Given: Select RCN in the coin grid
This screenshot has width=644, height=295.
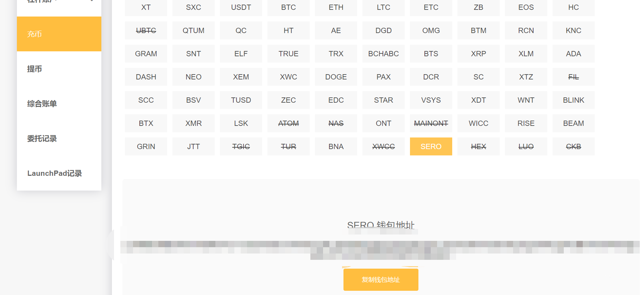Looking at the screenshot, I should [526, 31].
